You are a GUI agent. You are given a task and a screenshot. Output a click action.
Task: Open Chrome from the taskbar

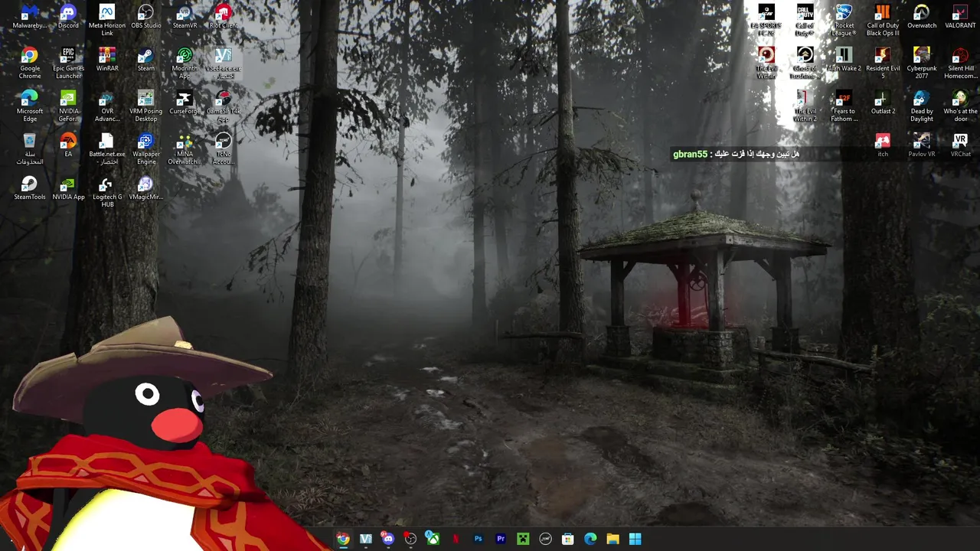coord(343,539)
